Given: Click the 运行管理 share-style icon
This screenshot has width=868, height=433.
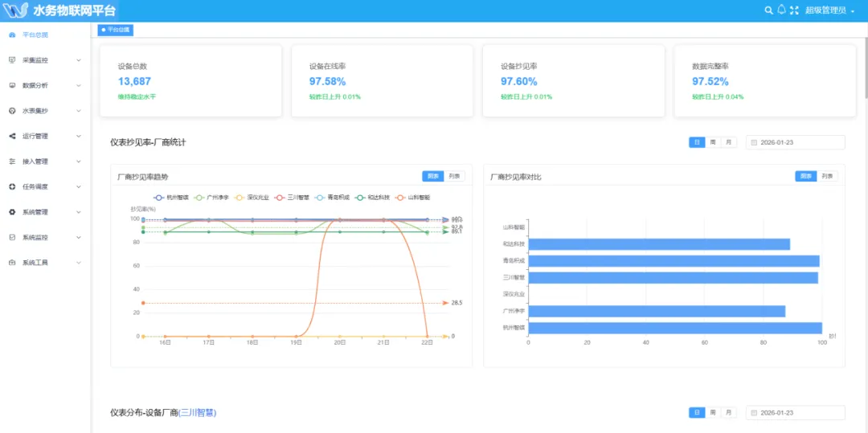Looking at the screenshot, I should [12, 136].
